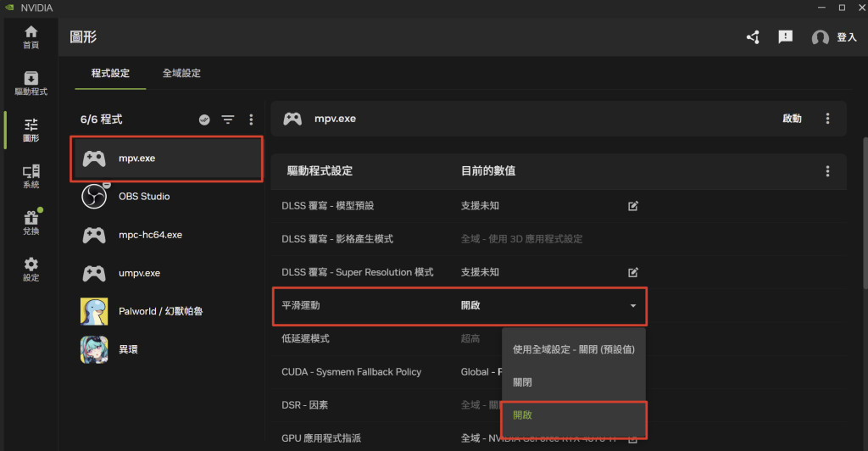
Task: Edit DLSS 覆寫 - Super Resolution 模式 setting
Action: pos(632,272)
